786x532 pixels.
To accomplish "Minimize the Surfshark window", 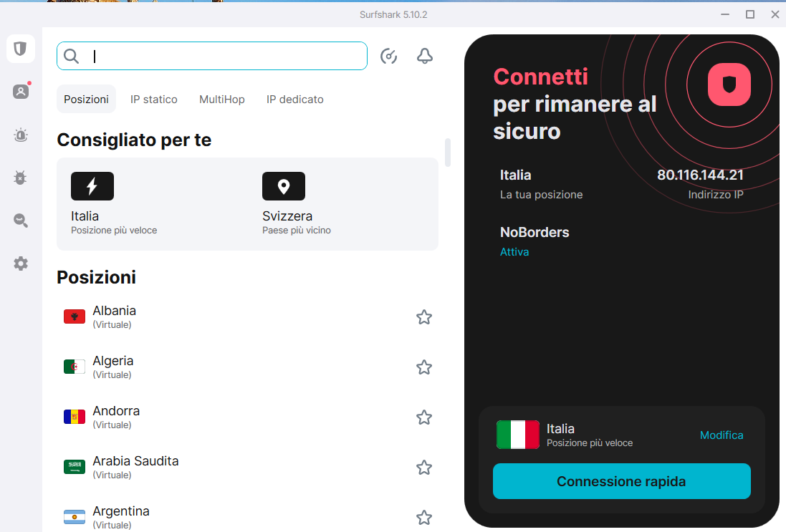I will pos(725,14).
